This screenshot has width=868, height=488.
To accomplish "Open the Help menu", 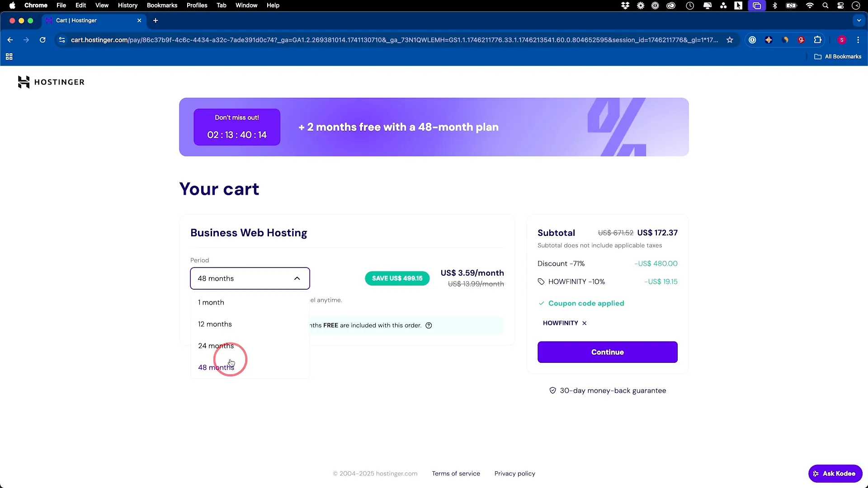I will [273, 5].
